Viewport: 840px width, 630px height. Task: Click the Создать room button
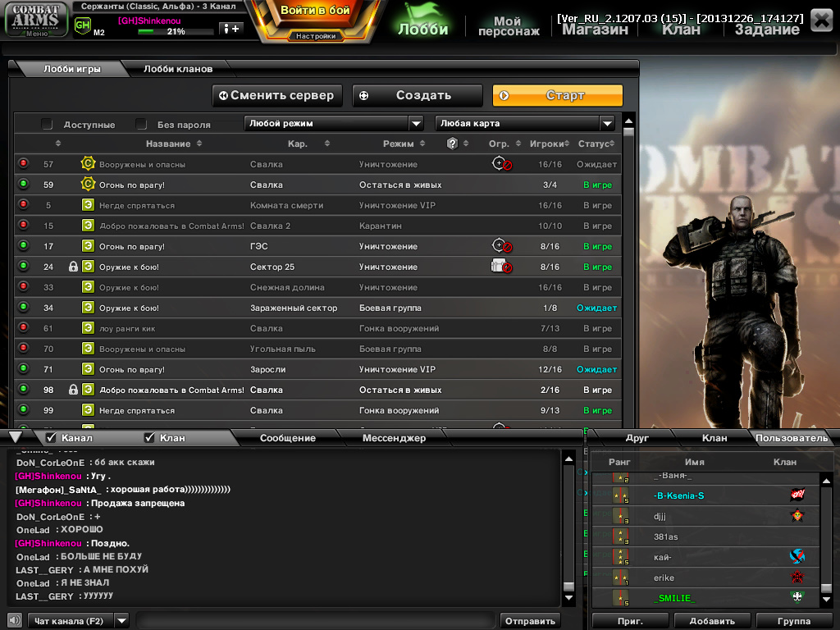(418, 95)
